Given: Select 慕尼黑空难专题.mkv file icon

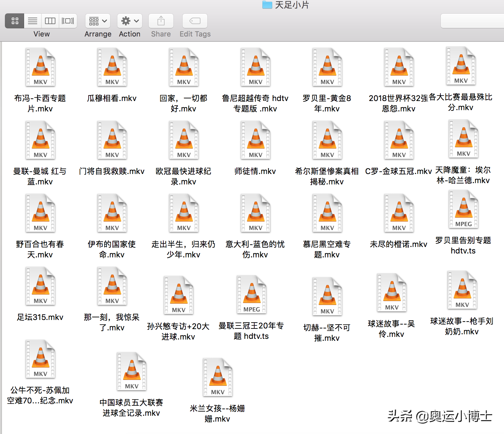Looking at the screenshot, I should [327, 213].
